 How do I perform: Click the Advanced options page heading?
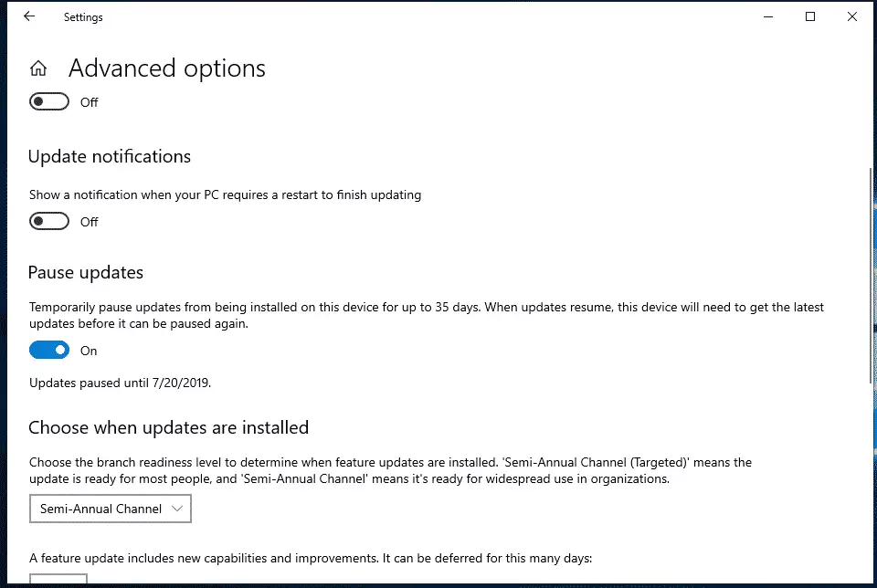166,68
